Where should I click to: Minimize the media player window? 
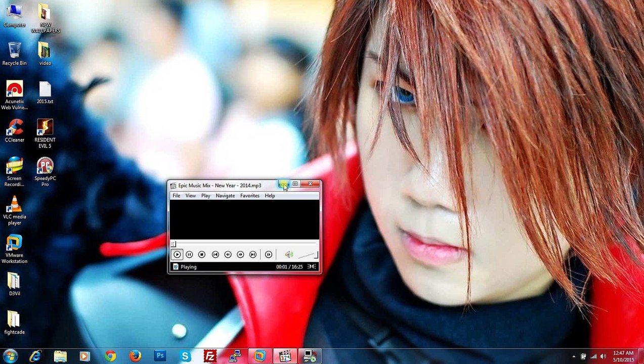click(x=283, y=184)
